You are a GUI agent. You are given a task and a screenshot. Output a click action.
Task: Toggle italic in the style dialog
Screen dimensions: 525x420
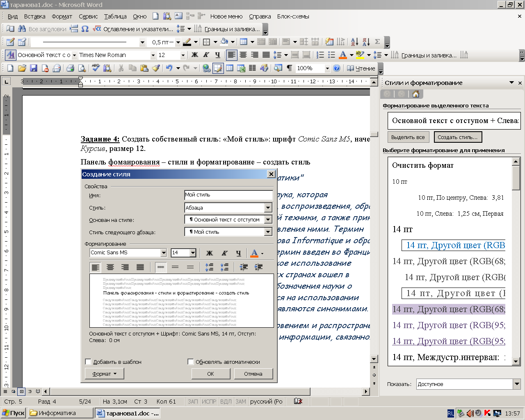pyautogui.click(x=224, y=253)
